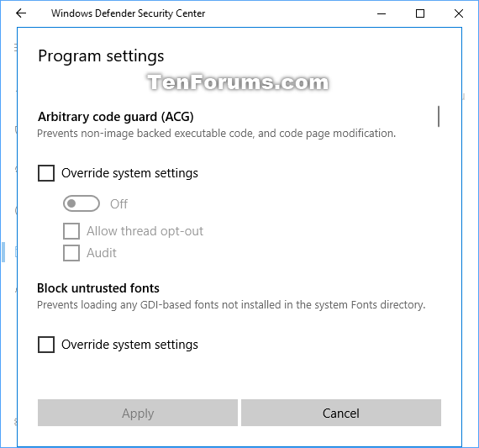Viewport: 479px width, 448px height.
Task: Cancel the program settings dialog
Action: (x=341, y=413)
